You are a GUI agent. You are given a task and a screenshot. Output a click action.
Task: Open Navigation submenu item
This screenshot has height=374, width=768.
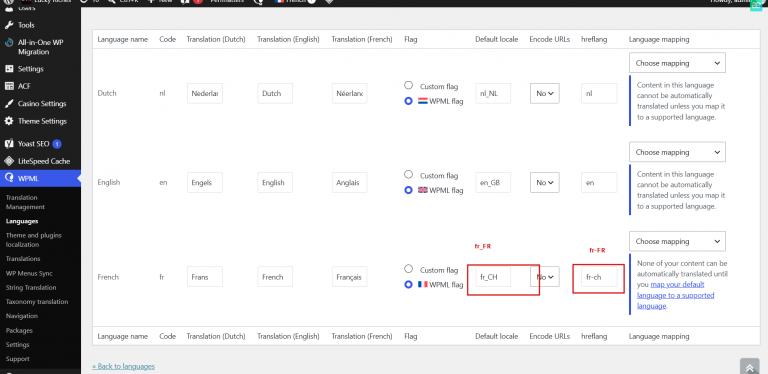[22, 316]
